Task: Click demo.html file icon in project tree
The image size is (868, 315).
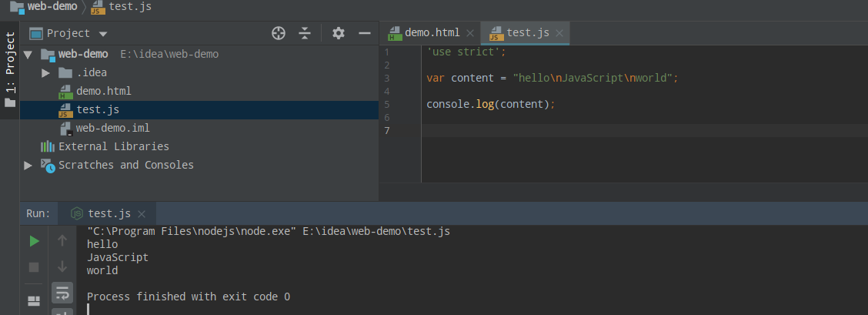Action: click(66, 92)
